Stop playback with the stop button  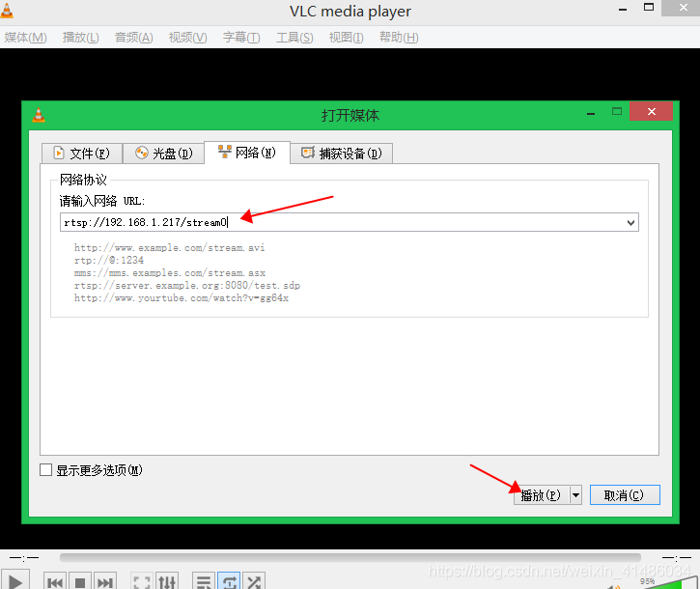click(x=80, y=582)
